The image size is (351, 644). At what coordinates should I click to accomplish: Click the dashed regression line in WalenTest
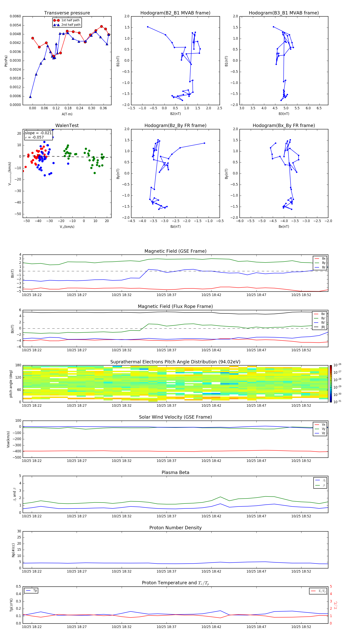[x=67, y=157]
